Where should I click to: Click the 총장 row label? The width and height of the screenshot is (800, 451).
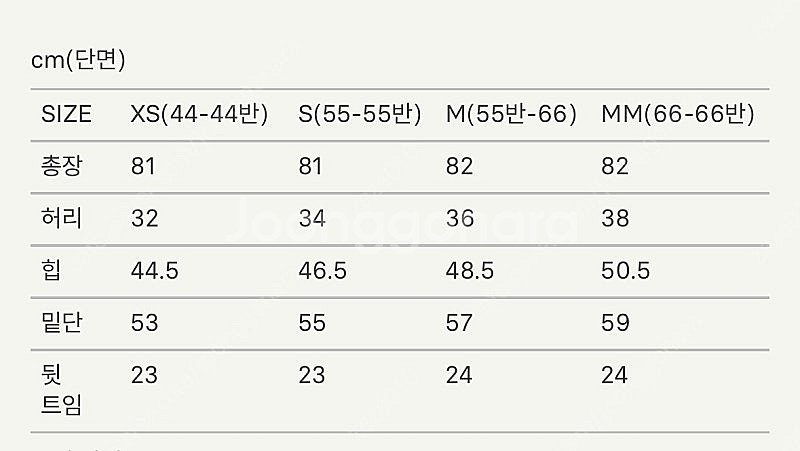click(62, 166)
